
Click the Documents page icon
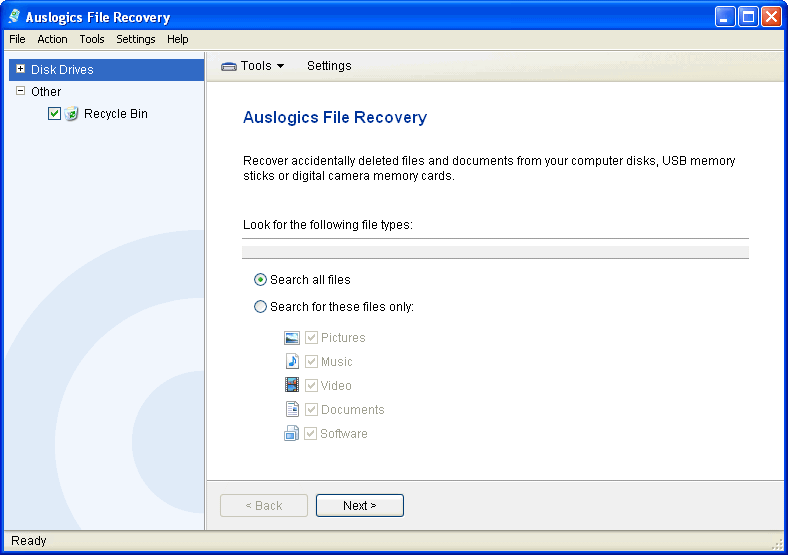pyautogui.click(x=292, y=409)
